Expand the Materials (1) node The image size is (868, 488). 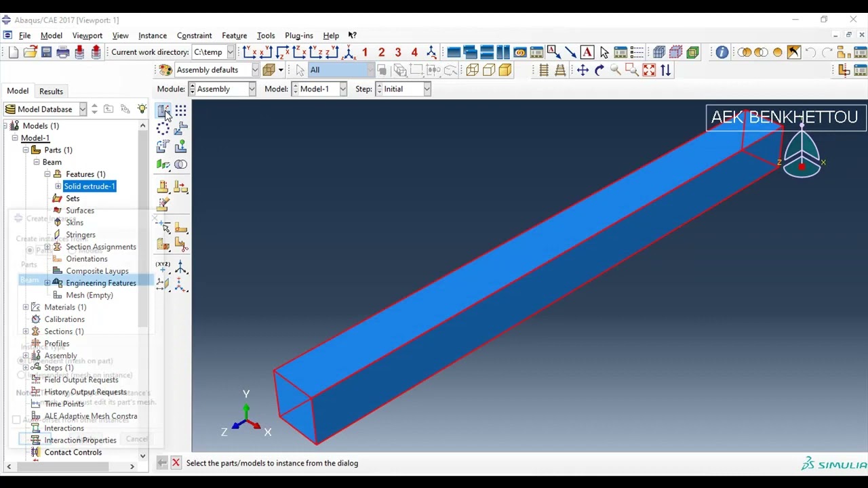click(26, 308)
